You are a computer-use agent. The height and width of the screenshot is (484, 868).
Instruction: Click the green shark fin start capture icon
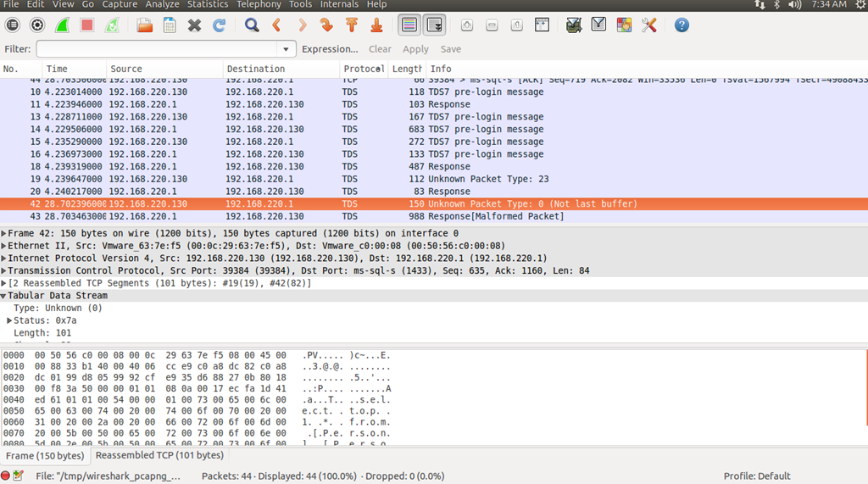(62, 25)
